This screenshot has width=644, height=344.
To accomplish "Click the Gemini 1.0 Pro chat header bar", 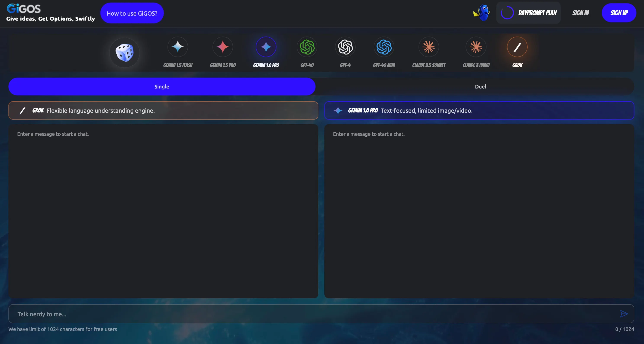I will pyautogui.click(x=479, y=111).
